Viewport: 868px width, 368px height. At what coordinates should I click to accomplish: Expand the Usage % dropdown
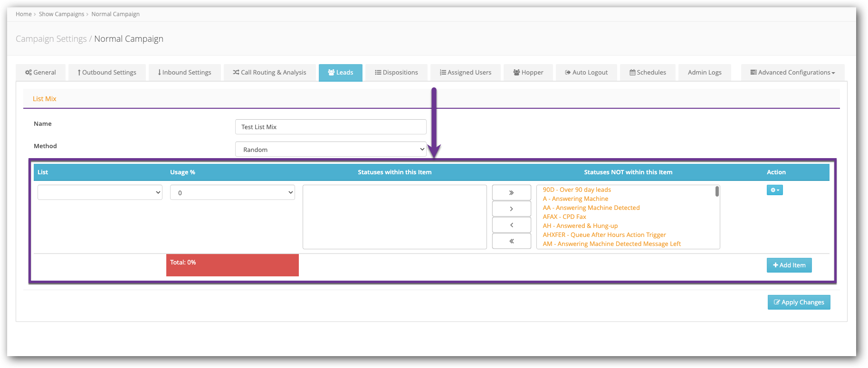pyautogui.click(x=232, y=193)
